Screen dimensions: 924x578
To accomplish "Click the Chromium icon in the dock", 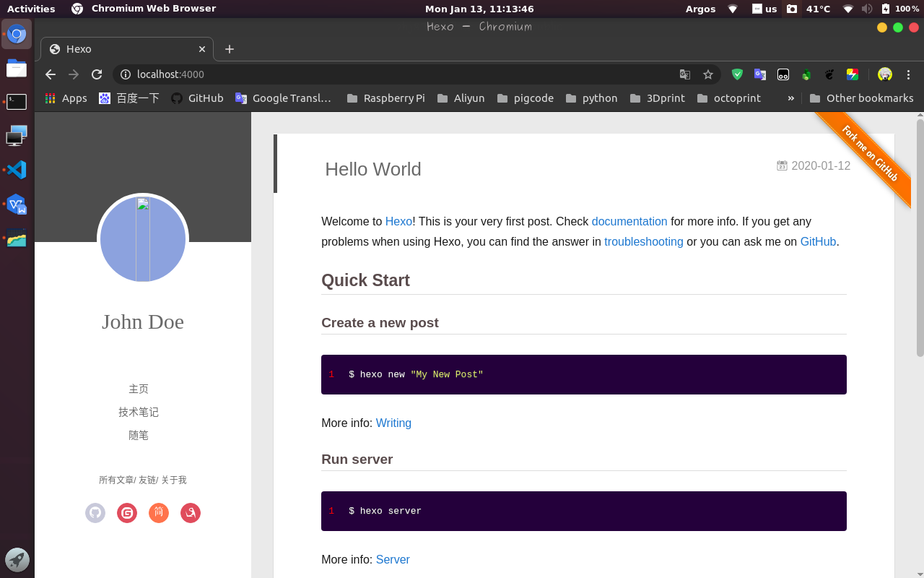I will tap(17, 34).
